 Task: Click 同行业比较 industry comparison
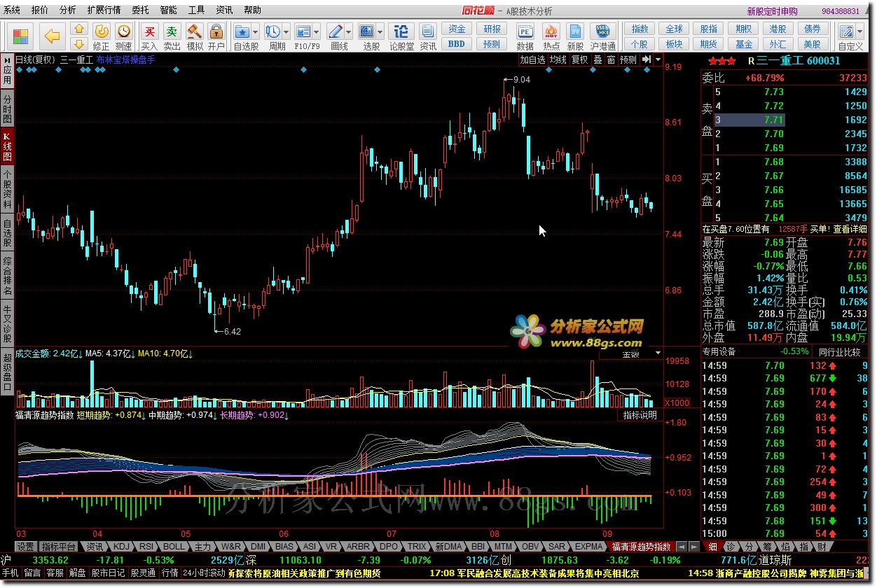(x=839, y=351)
